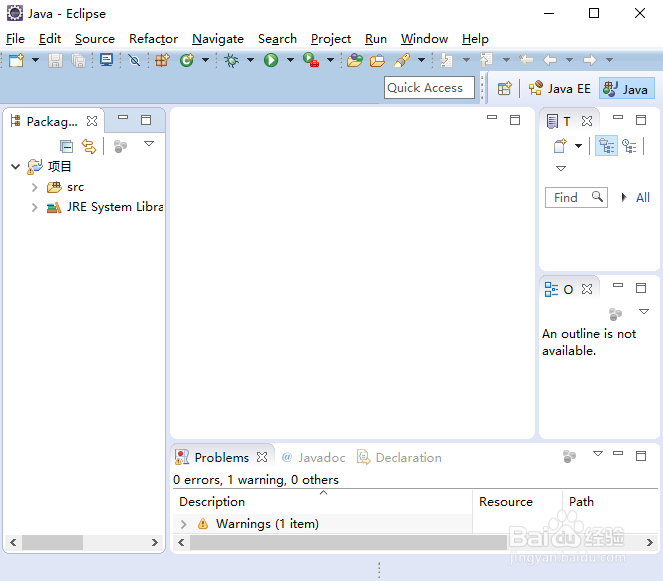The width and height of the screenshot is (663, 581).
Task: Open the Window menu
Action: (424, 39)
